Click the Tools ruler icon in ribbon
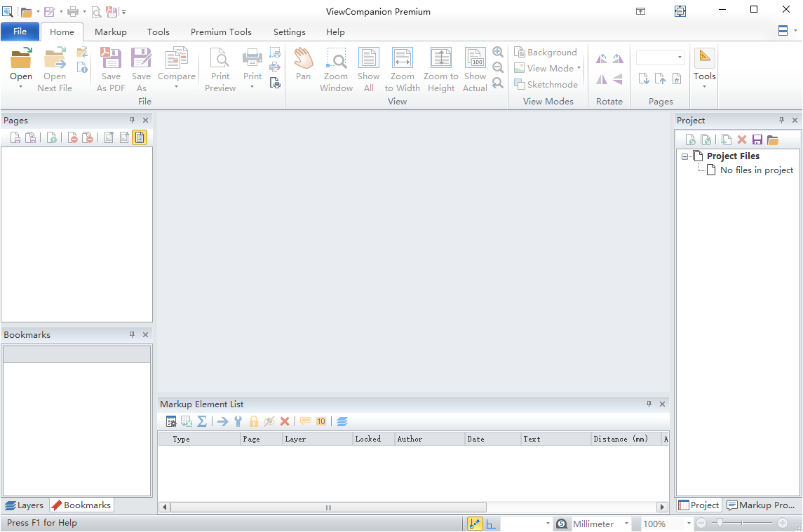The height and width of the screenshot is (532, 803). pos(705,58)
